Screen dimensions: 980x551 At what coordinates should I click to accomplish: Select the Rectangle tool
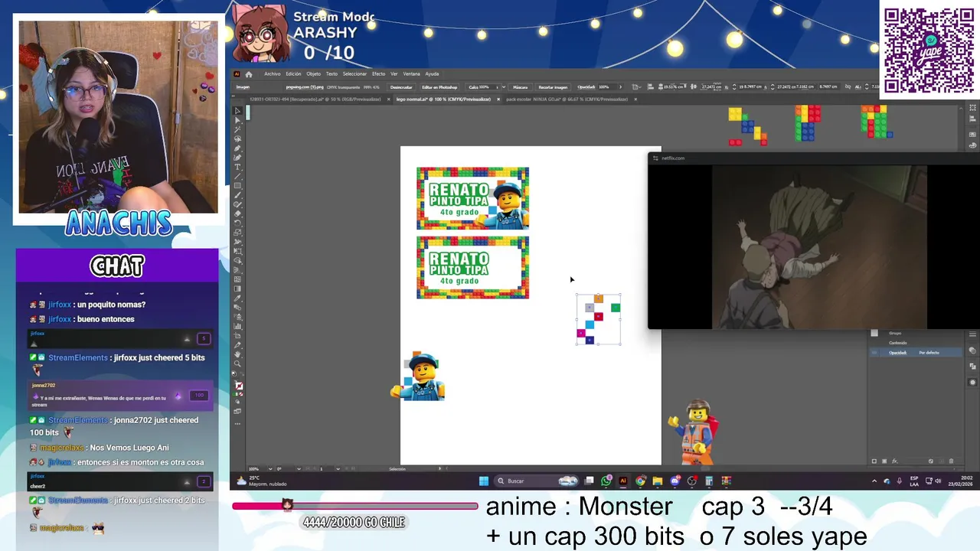(238, 185)
